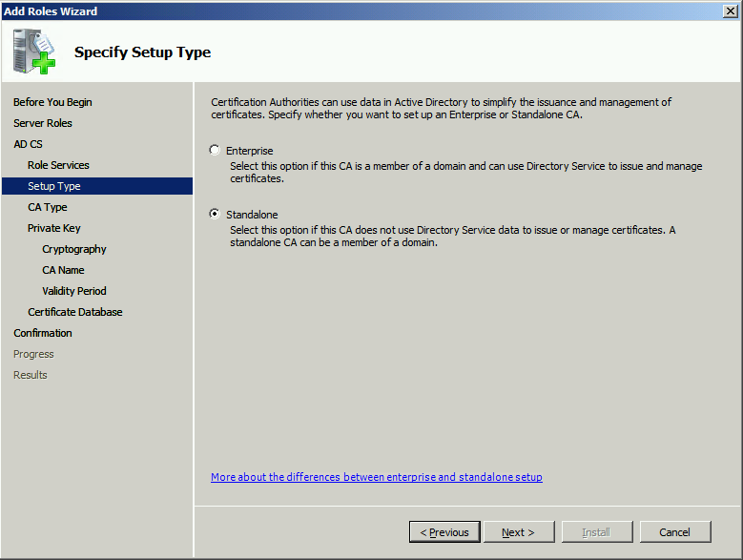Open the Private Key step
Screen dimensions: 743x560
54,228
